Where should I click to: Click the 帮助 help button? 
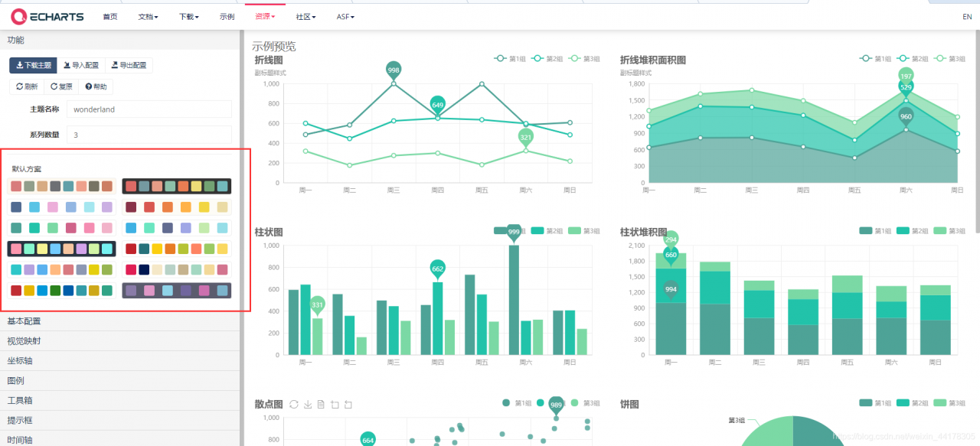96,86
